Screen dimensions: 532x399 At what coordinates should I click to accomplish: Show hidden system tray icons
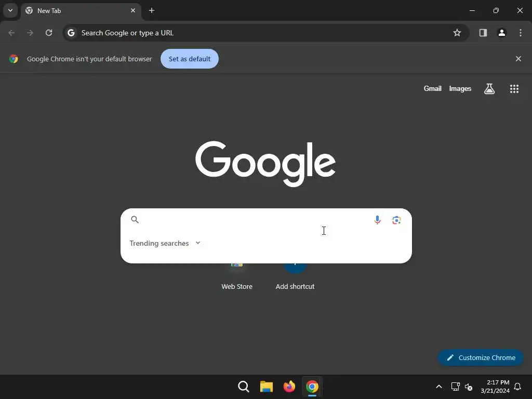(x=438, y=387)
